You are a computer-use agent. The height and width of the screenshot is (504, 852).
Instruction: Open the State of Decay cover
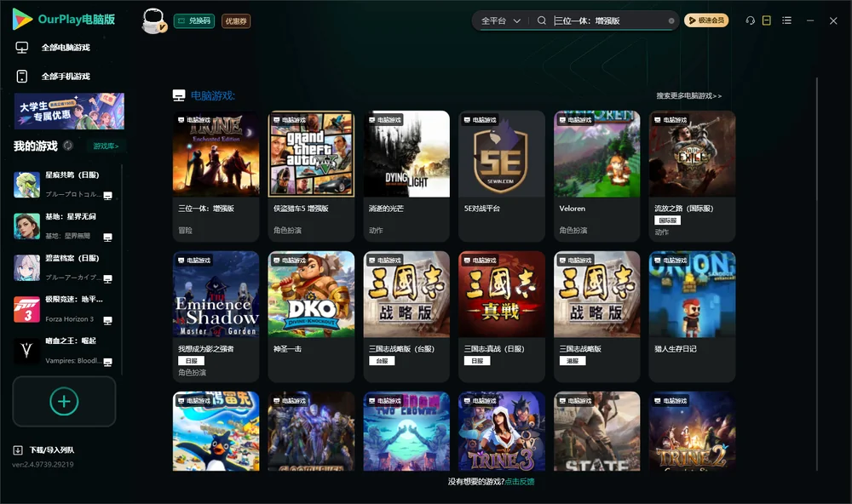click(597, 432)
